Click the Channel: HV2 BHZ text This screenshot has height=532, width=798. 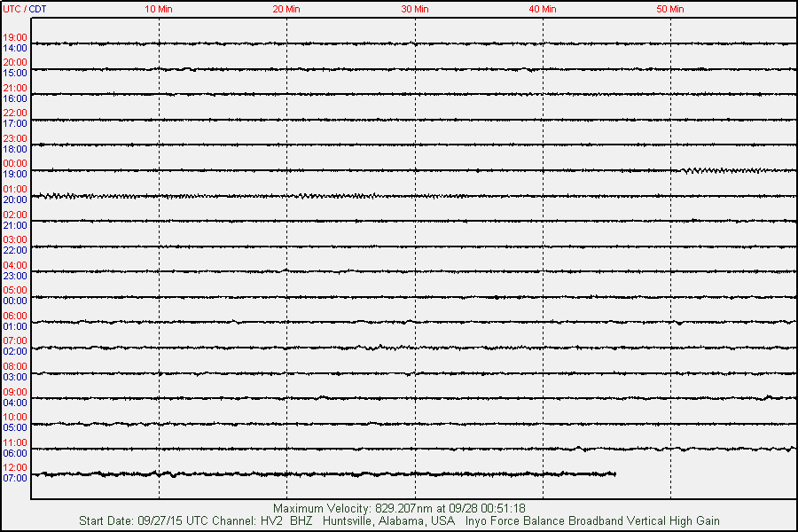click(262, 520)
